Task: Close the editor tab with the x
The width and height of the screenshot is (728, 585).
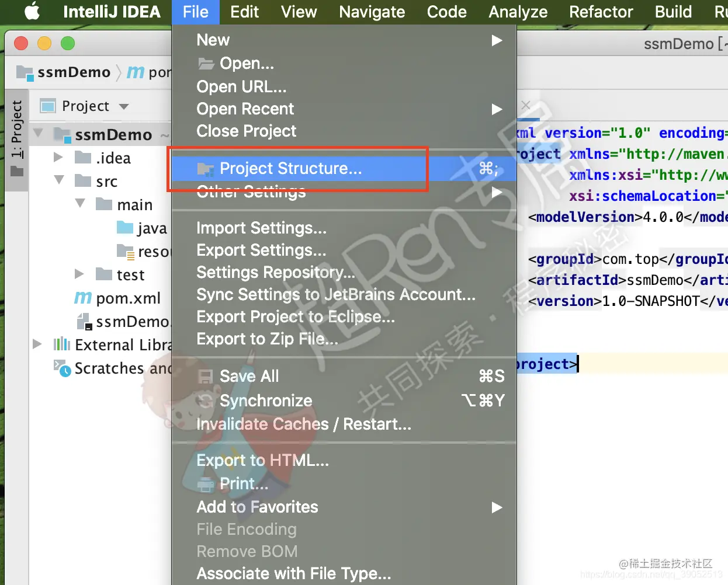Action: (x=526, y=105)
